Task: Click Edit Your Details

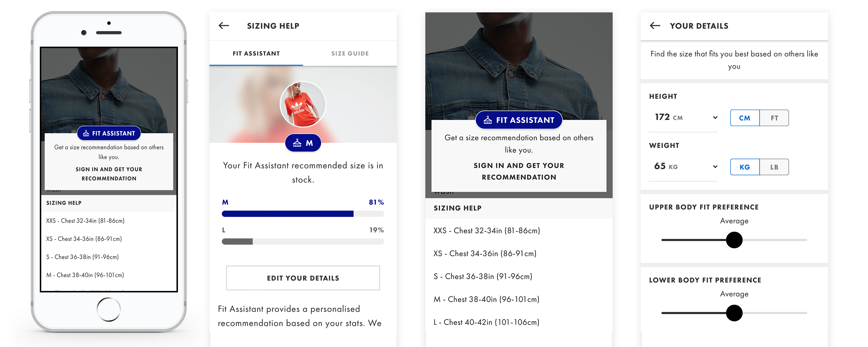Action: click(303, 278)
